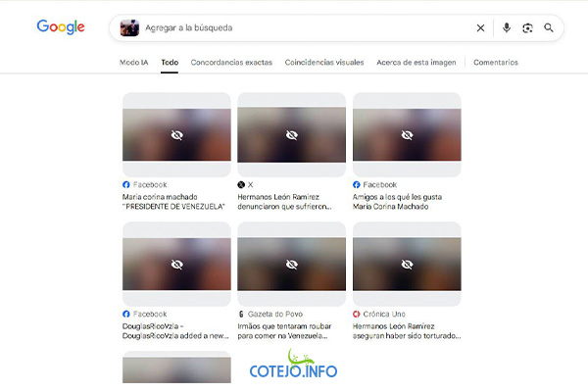
Task: Click the X source icon
Action: tap(241, 184)
